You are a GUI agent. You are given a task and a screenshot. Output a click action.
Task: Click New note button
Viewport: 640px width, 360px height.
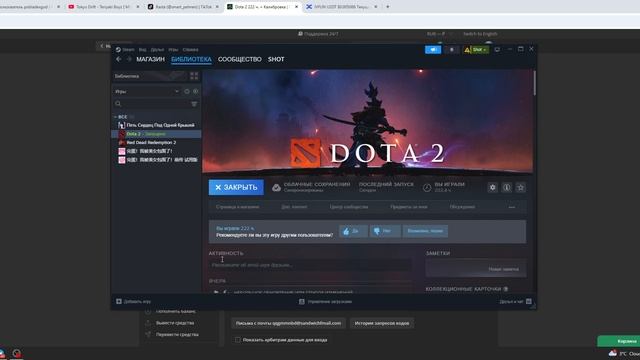[x=476, y=269]
